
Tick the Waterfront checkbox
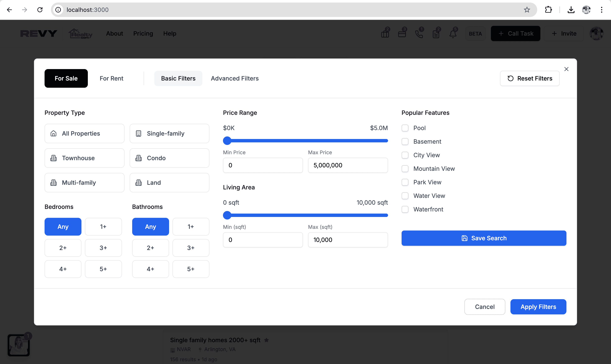click(405, 210)
